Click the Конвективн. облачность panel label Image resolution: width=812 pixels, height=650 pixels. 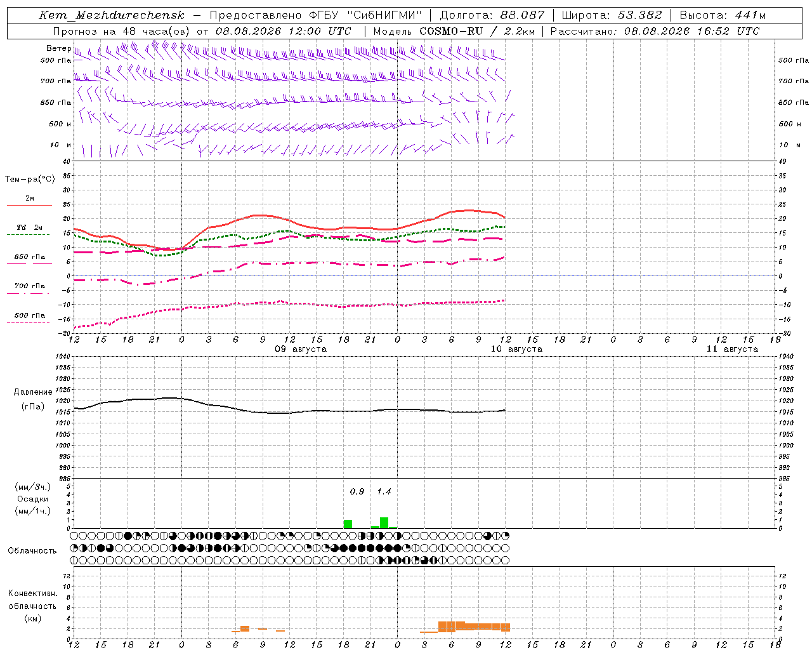[32, 606]
